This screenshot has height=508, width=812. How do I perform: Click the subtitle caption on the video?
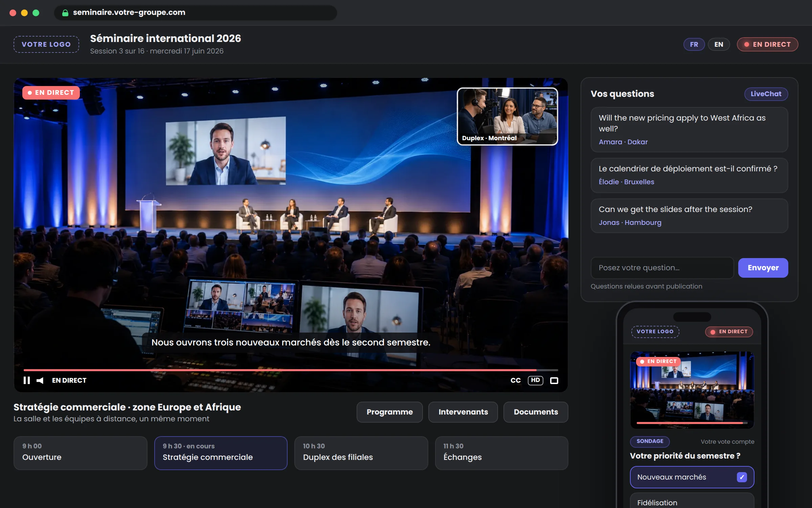(291, 342)
